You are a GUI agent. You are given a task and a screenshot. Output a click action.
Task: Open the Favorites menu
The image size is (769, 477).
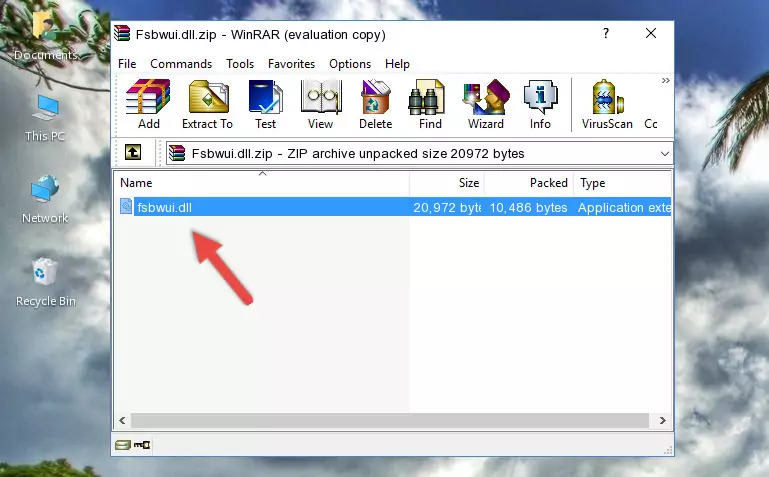(x=291, y=64)
